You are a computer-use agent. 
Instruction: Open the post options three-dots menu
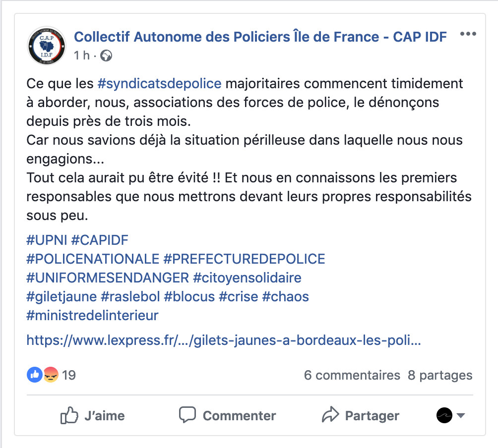[x=468, y=34]
